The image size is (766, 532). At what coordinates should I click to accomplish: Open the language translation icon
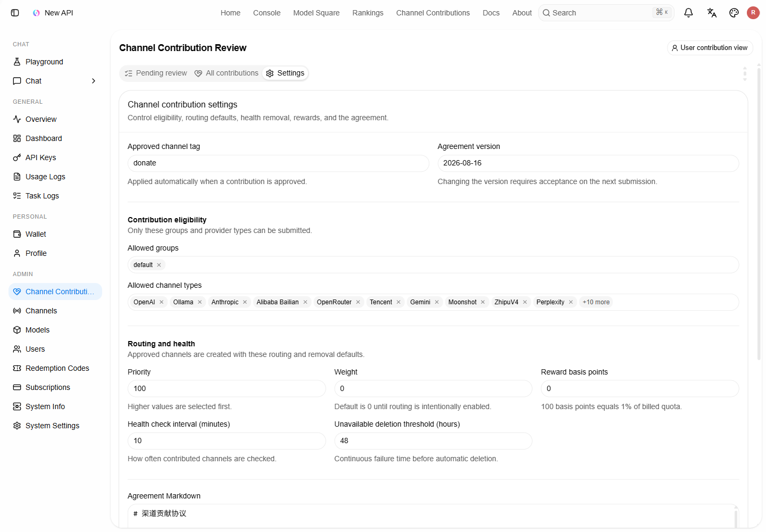(x=712, y=13)
